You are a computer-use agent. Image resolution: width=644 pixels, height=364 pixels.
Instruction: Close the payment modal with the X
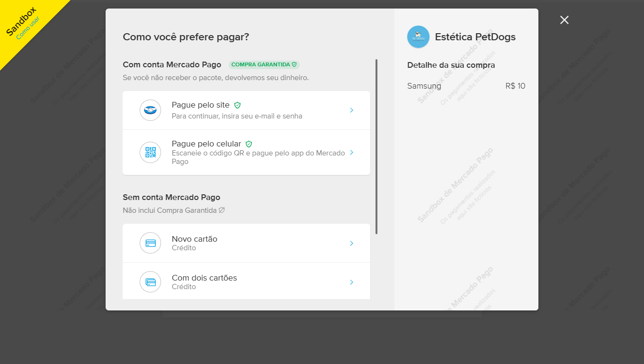pos(564,20)
